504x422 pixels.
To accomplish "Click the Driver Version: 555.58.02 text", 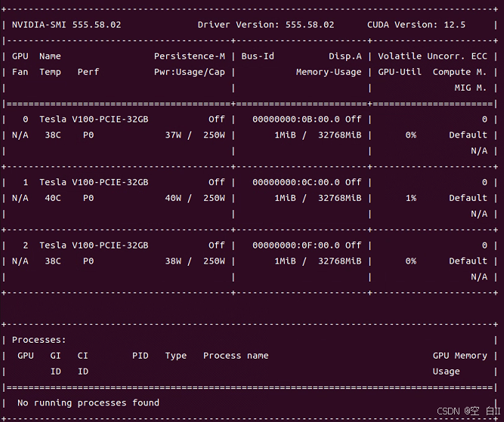I will click(x=266, y=25).
